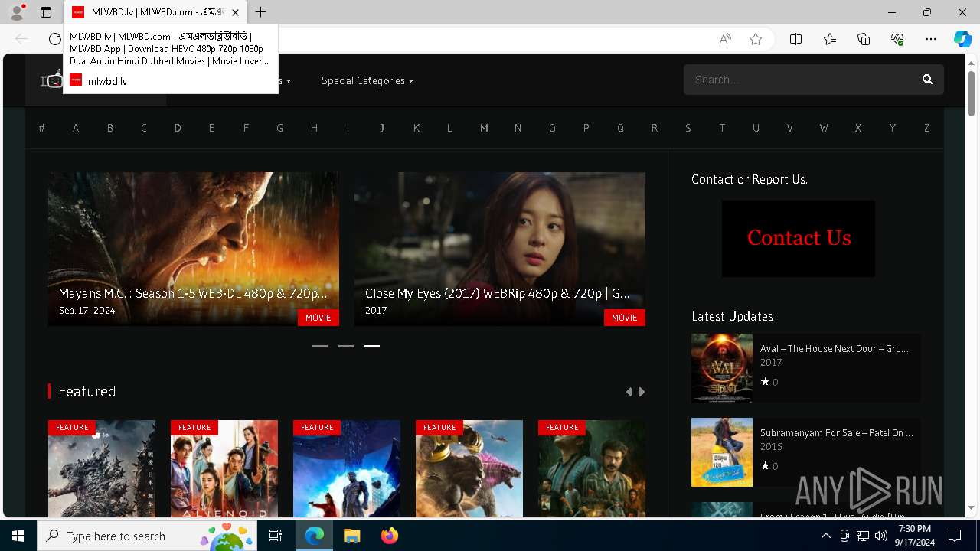The height and width of the screenshot is (551, 980).
Task: Filter movies by letter S
Action: (688, 128)
